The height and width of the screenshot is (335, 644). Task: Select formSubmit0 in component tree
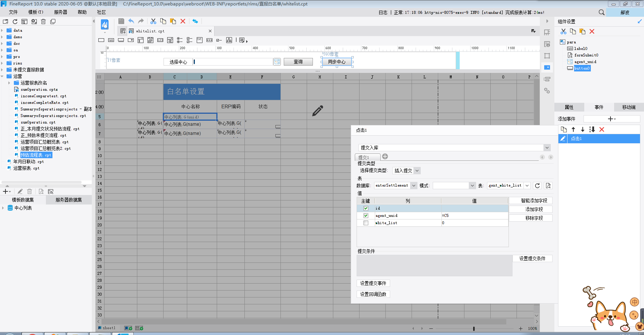(x=586, y=55)
